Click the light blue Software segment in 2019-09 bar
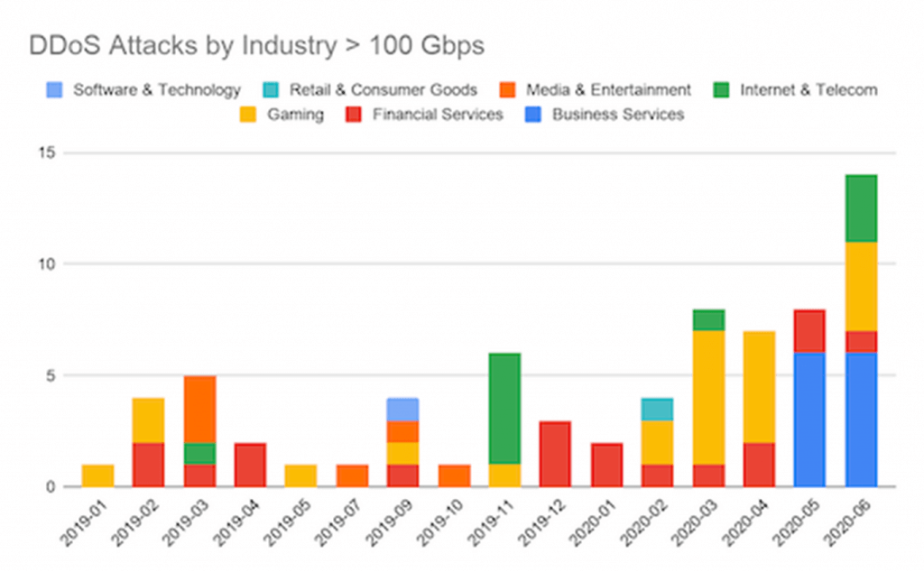The width and height of the screenshot is (924, 572). [403, 409]
